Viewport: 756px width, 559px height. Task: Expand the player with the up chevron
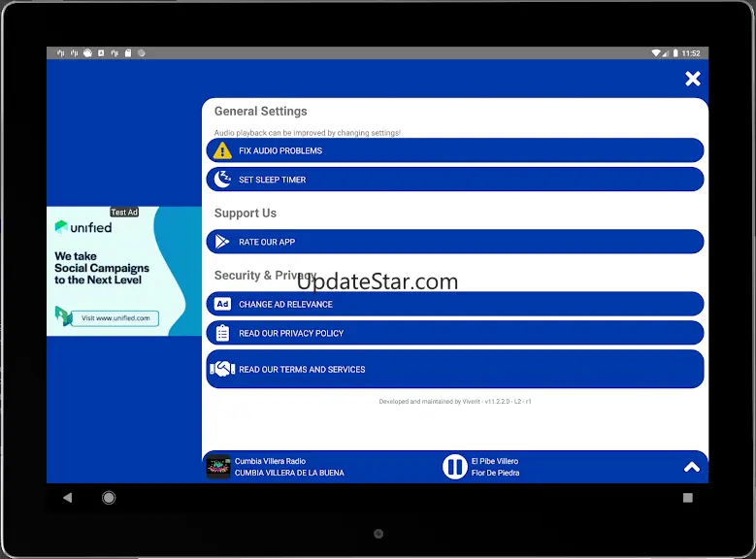[x=691, y=467]
